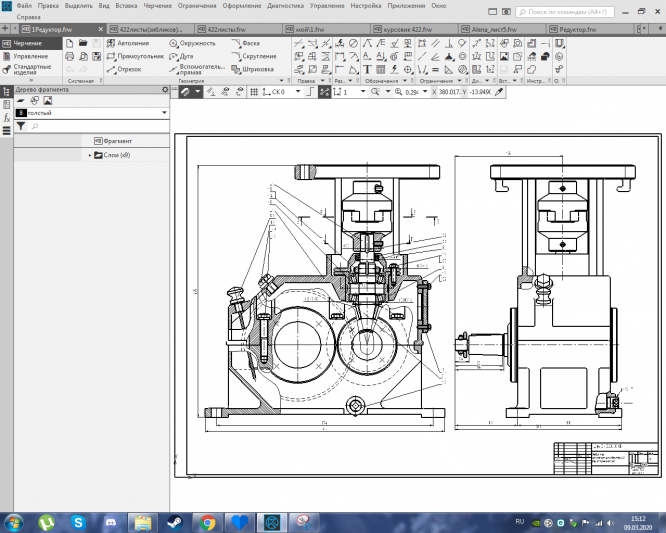
Task: Select the Автолиния drawing tool
Action: click(x=127, y=44)
